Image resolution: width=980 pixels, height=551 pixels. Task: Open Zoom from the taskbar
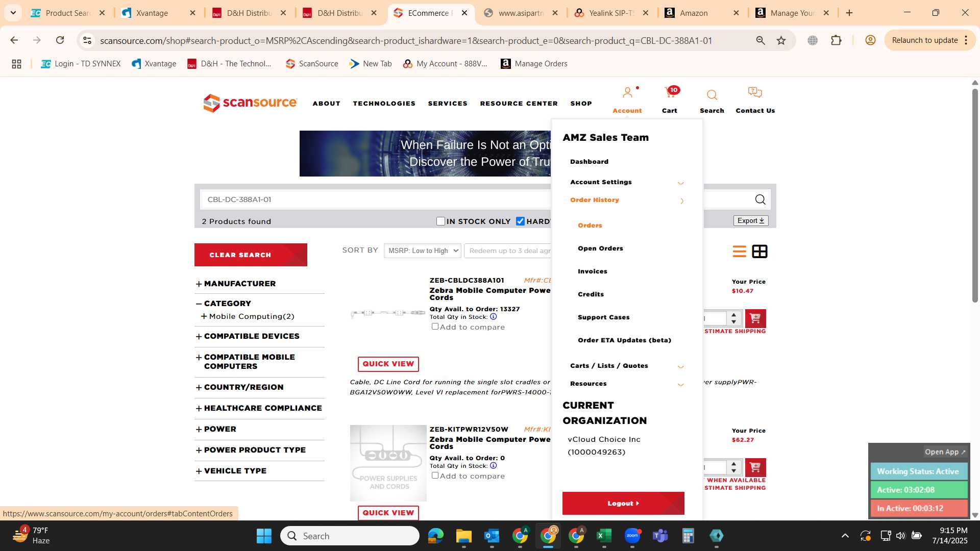click(x=632, y=536)
